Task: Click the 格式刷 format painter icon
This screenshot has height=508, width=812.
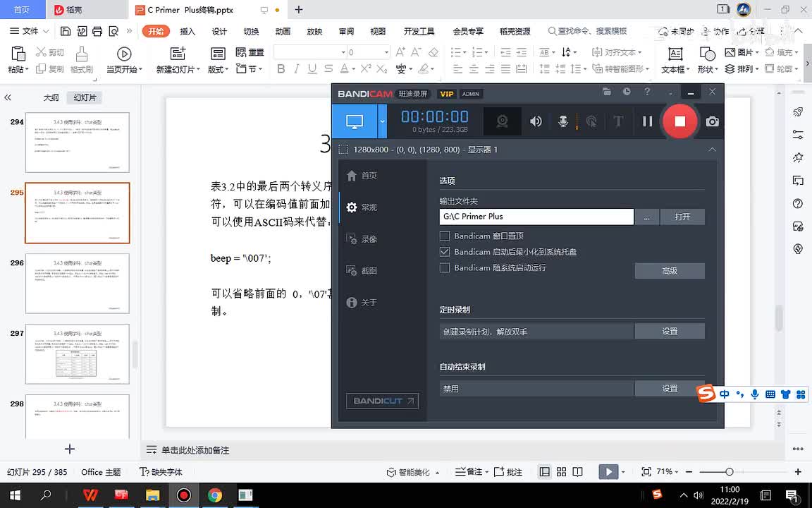Action: [81, 54]
